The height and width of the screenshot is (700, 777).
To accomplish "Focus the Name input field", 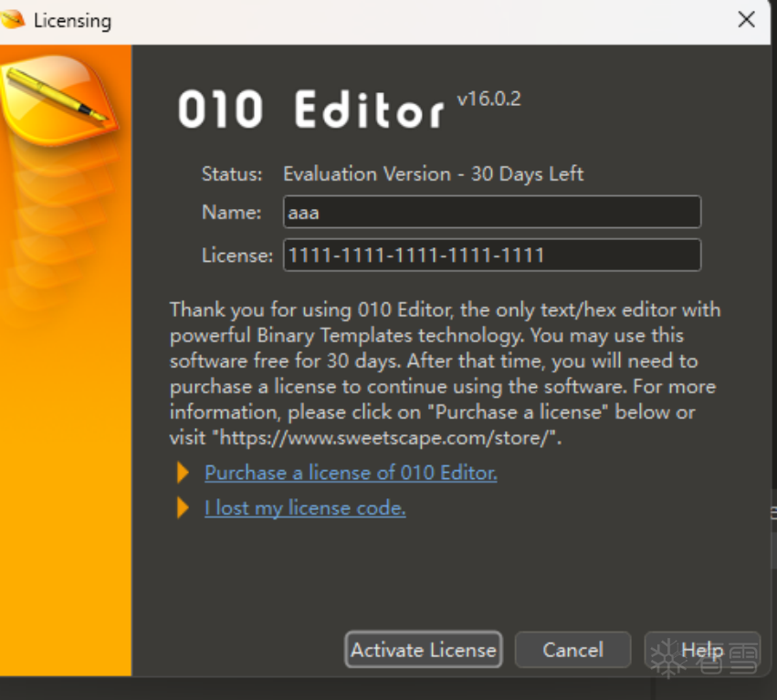I will click(x=492, y=212).
